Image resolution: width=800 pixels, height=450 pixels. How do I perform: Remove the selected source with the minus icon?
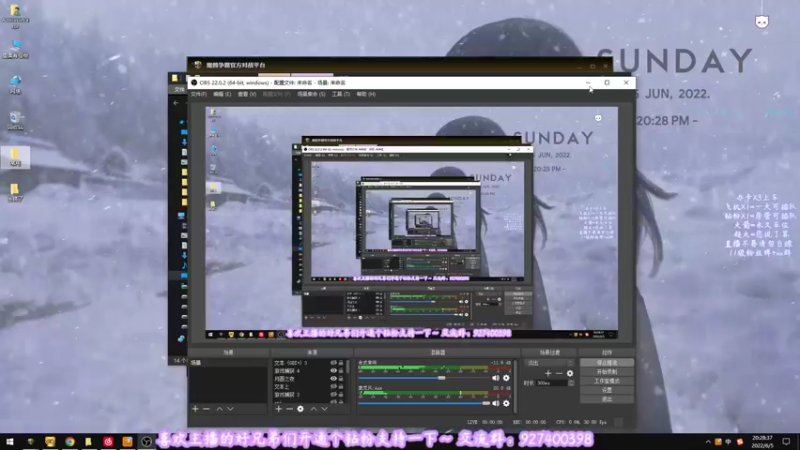289,409
